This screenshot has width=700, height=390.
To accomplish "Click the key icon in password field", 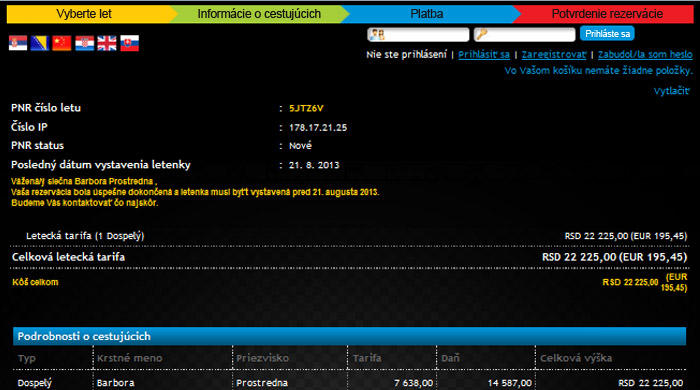I will [482, 34].
